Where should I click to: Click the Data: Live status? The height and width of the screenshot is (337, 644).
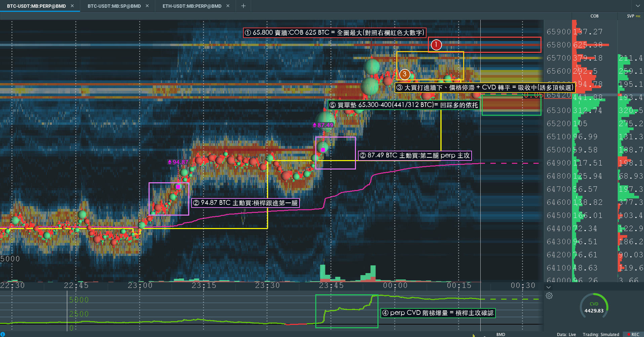point(566,334)
